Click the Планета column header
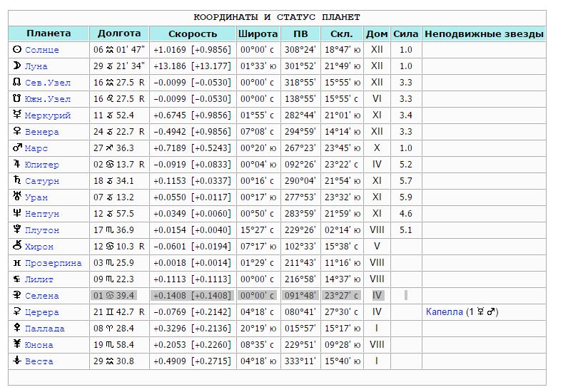 [49, 33]
